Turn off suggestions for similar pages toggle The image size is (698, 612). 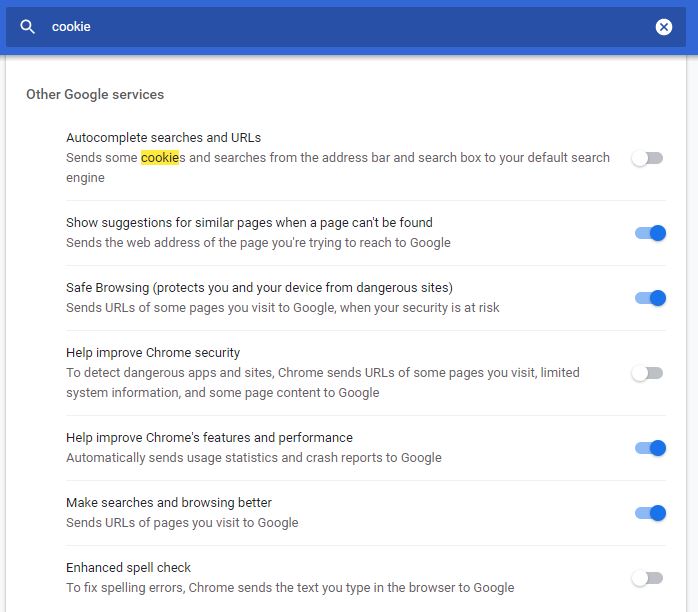tap(649, 233)
